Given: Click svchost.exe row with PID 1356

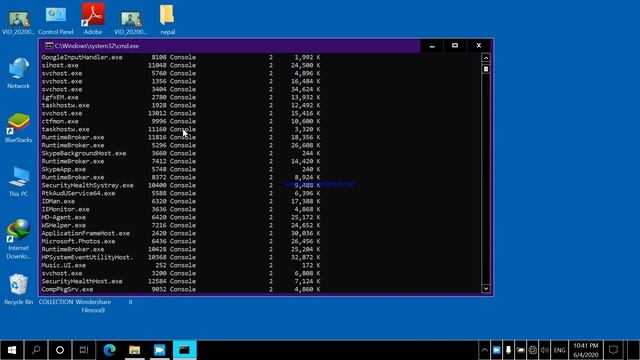Looking at the screenshot, I should point(180,81).
